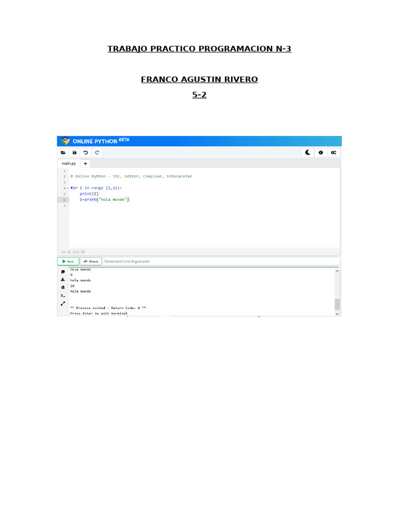This screenshot has height=532, width=399.
Task: Expand terminal to fullscreen
Action: pos(63,303)
